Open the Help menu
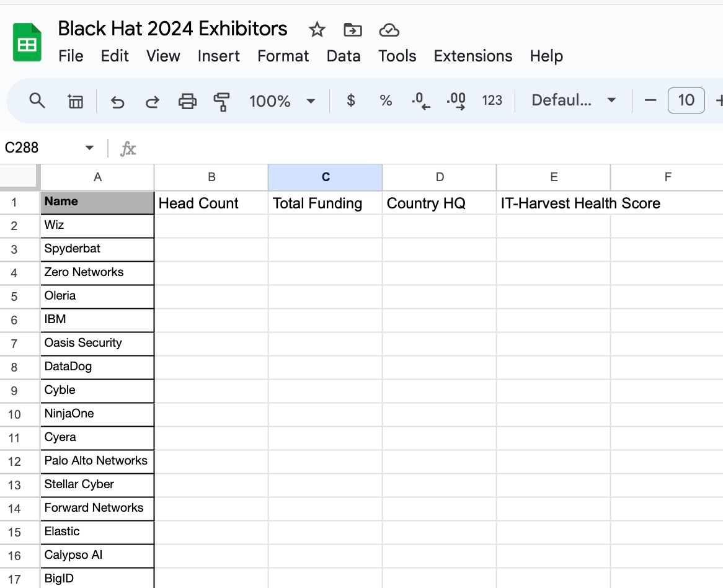Viewport: 723px width, 588px height. pyautogui.click(x=546, y=56)
